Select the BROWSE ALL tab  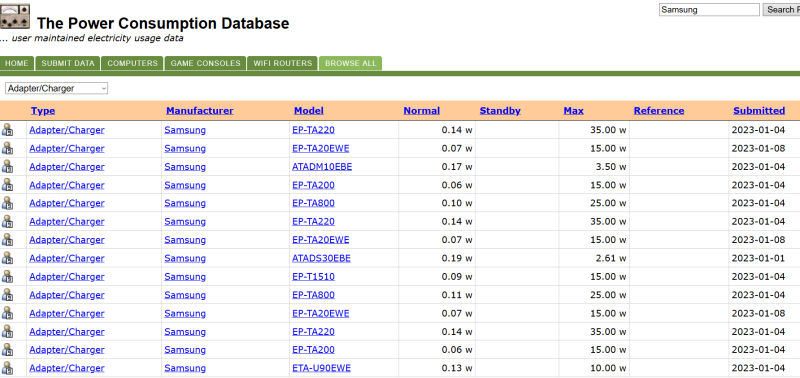point(351,63)
